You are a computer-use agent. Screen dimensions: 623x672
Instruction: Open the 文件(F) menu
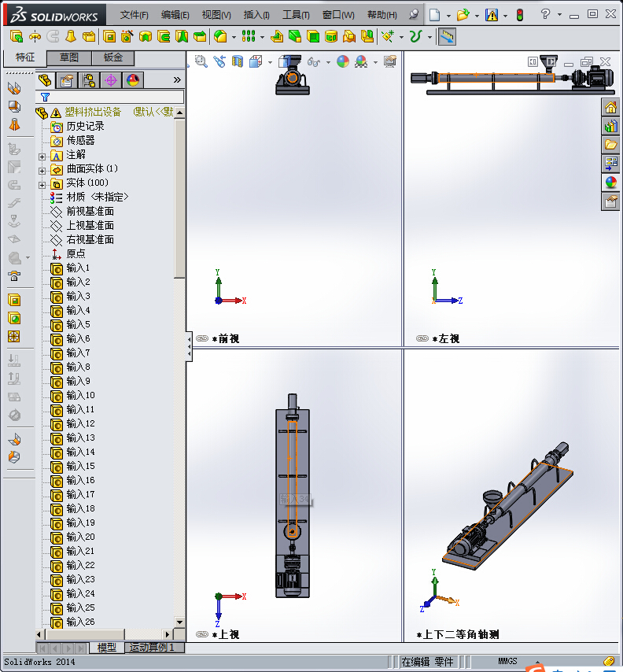click(x=134, y=15)
